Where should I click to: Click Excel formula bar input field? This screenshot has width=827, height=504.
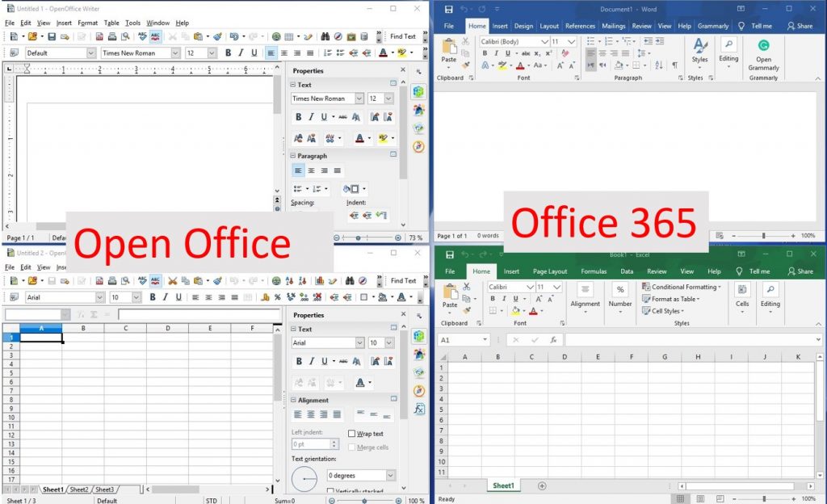point(690,340)
